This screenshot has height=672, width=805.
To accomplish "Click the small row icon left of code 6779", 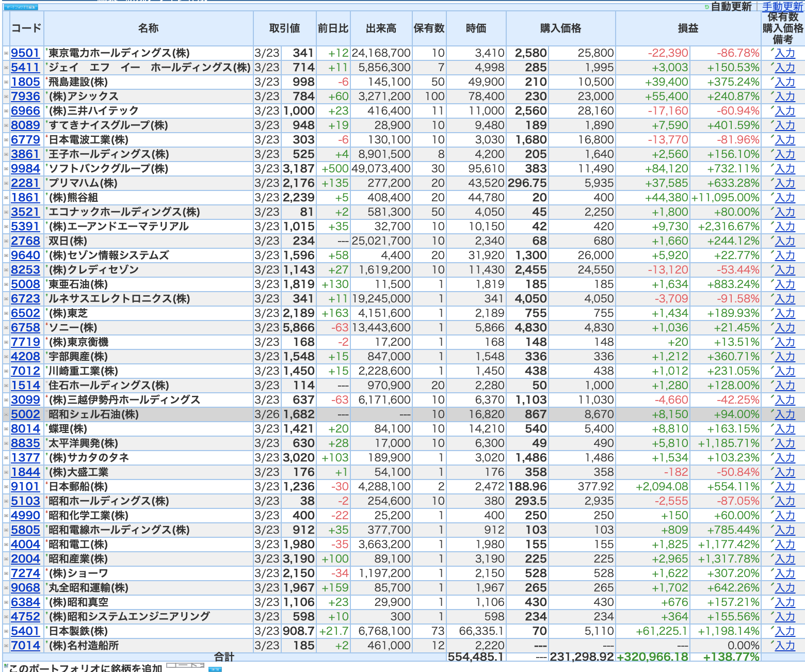I will 6,140.
